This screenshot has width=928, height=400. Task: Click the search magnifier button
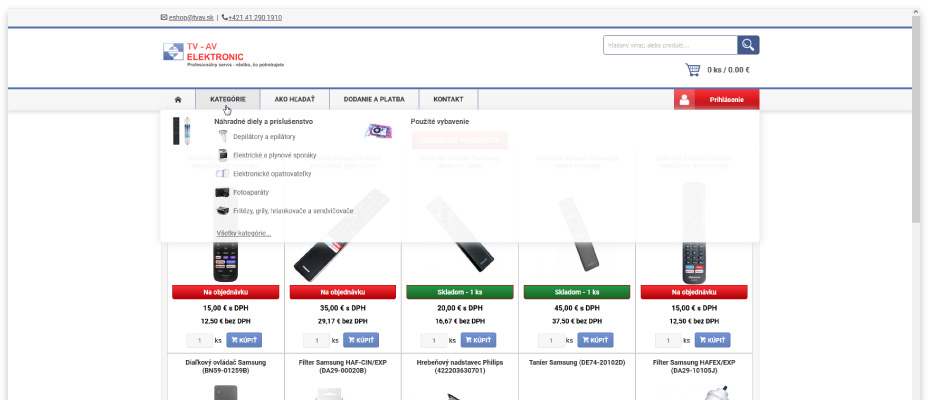pyautogui.click(x=748, y=45)
